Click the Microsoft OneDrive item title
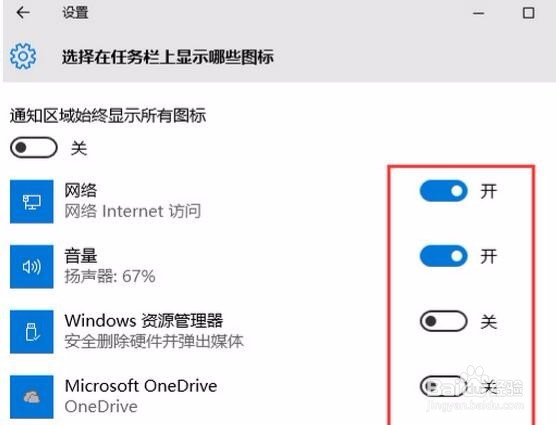 (x=141, y=386)
